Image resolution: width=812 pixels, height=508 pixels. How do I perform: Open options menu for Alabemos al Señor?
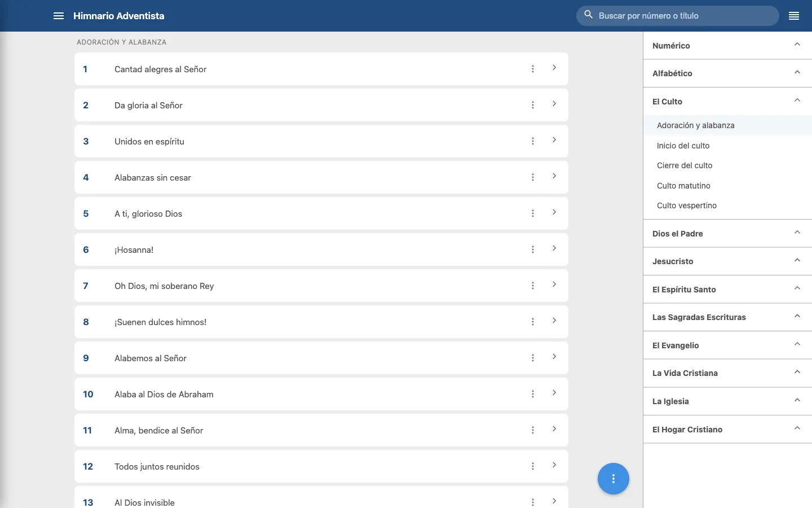(x=533, y=358)
